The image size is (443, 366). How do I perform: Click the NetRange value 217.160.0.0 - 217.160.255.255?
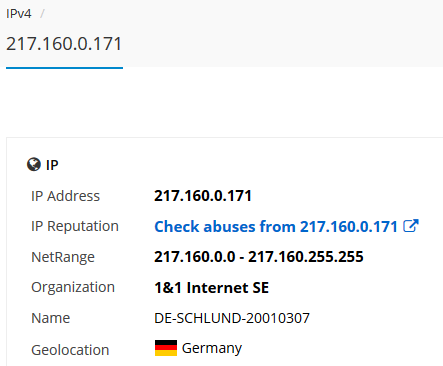(259, 257)
